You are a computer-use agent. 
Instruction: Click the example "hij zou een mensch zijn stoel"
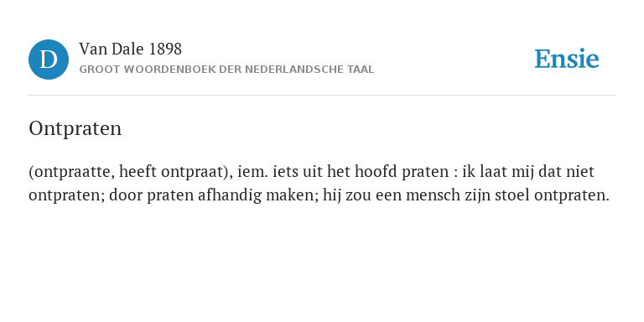tap(426, 195)
